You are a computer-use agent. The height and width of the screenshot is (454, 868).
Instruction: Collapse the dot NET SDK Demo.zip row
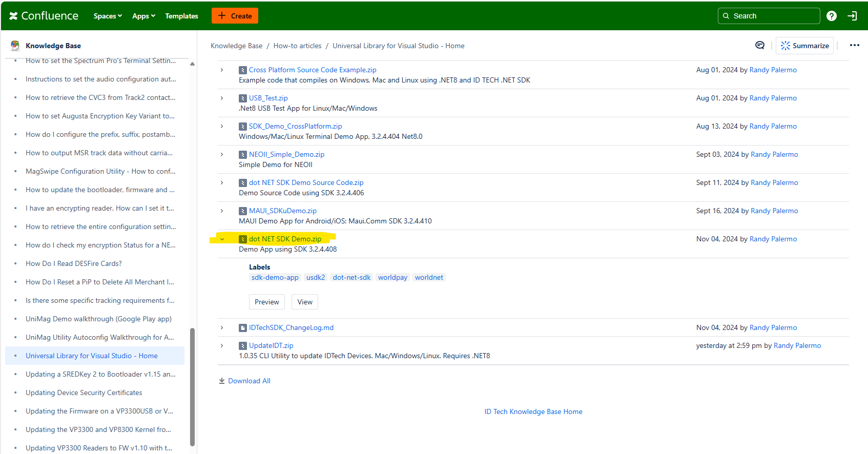[x=222, y=239]
